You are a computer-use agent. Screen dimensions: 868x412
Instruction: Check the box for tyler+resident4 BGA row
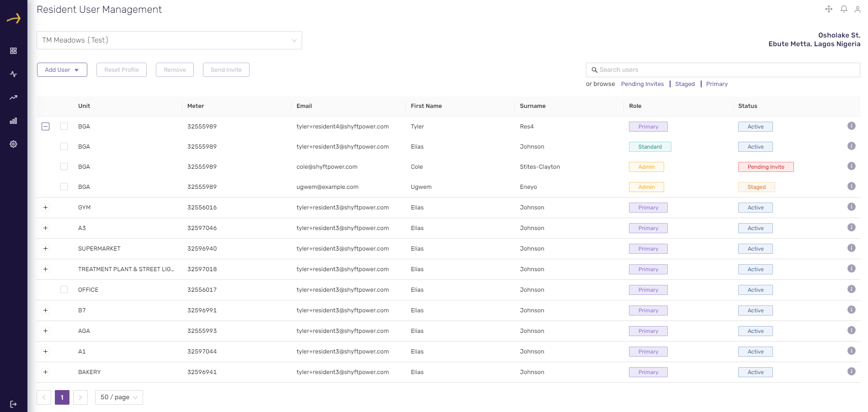[64, 126]
